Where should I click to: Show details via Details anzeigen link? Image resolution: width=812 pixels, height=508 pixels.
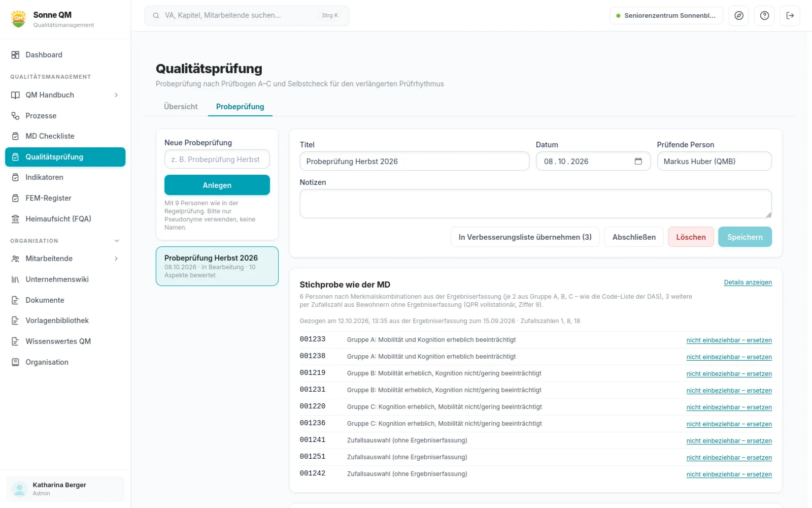[x=748, y=282]
